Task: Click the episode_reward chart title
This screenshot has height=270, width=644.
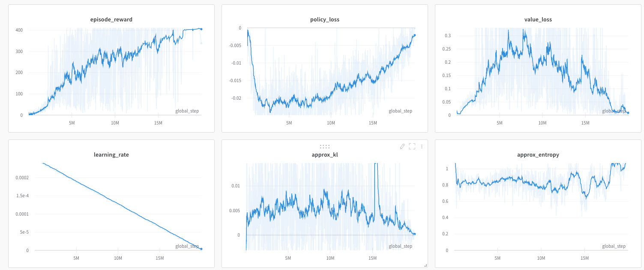Action: pyautogui.click(x=111, y=19)
